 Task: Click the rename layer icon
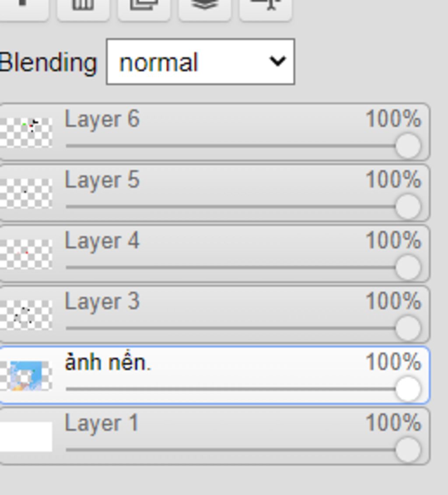pos(265,7)
